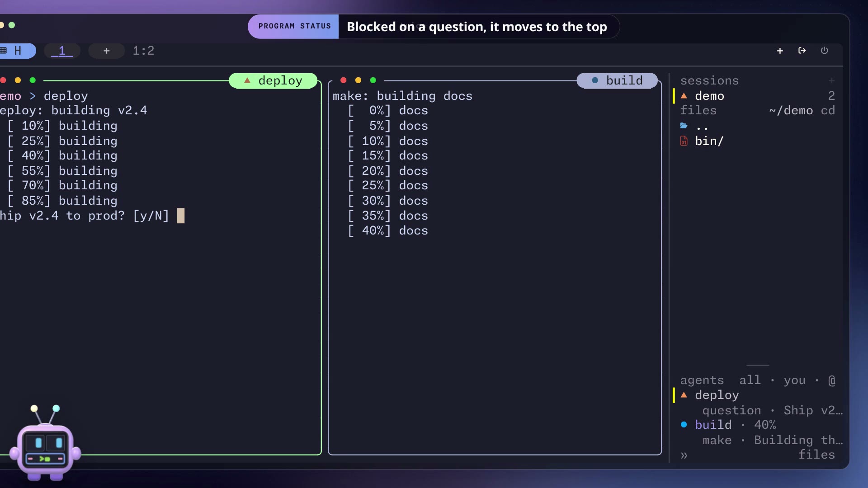Screen dimensions: 868x488
Task: Add session with sessions plus icon
Action: click(831, 80)
